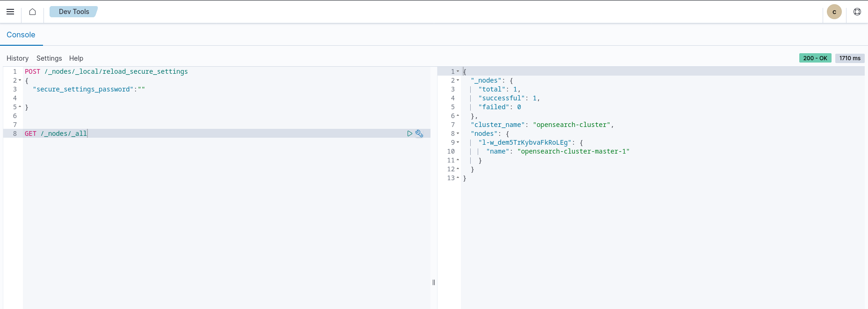Open the hamburger navigation menu
This screenshot has width=868, height=309.
[10, 12]
